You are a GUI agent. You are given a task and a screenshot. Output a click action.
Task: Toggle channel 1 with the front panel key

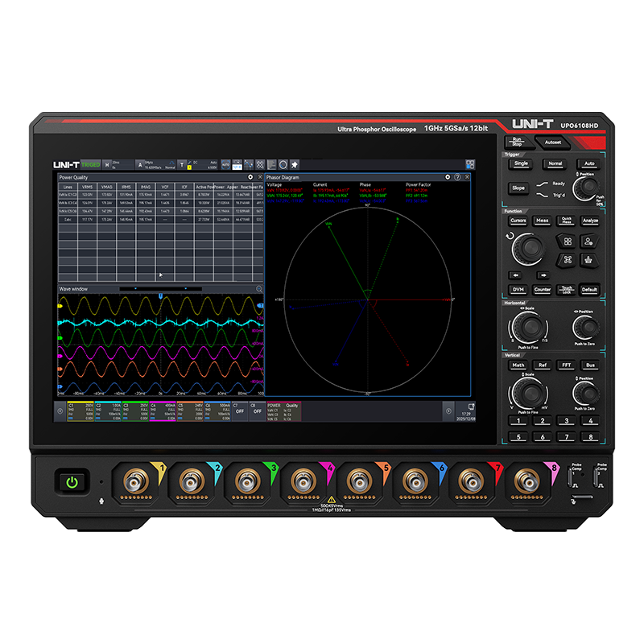click(x=518, y=421)
